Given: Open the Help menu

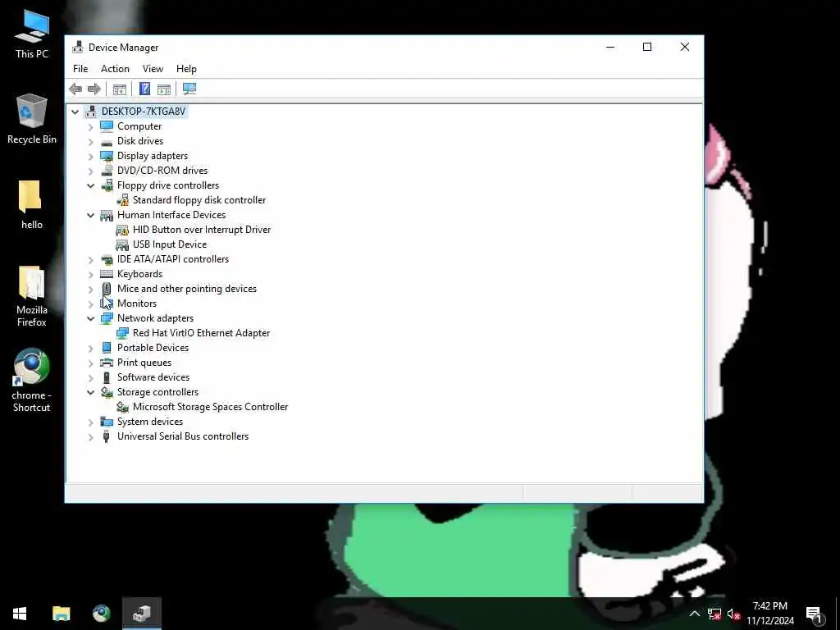Looking at the screenshot, I should coord(186,69).
